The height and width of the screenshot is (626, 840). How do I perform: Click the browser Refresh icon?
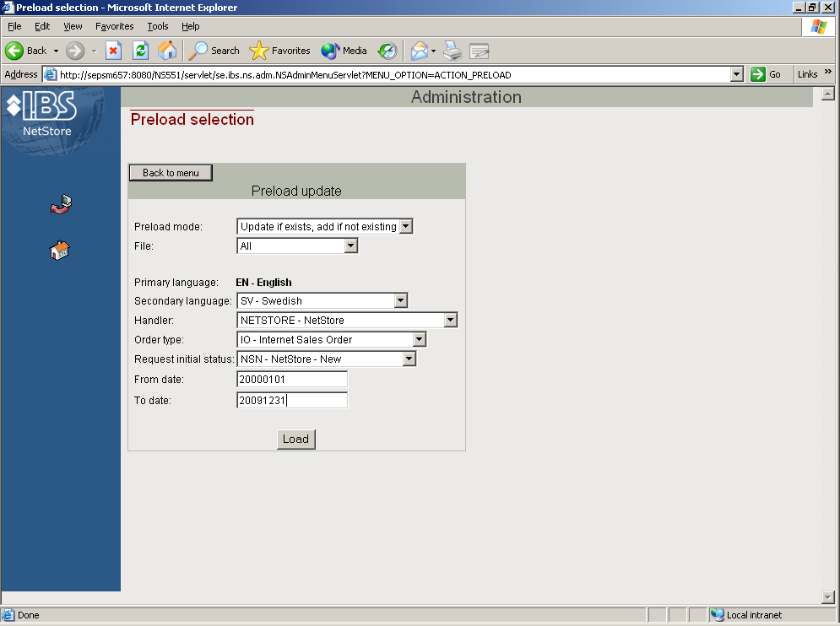pos(141,51)
